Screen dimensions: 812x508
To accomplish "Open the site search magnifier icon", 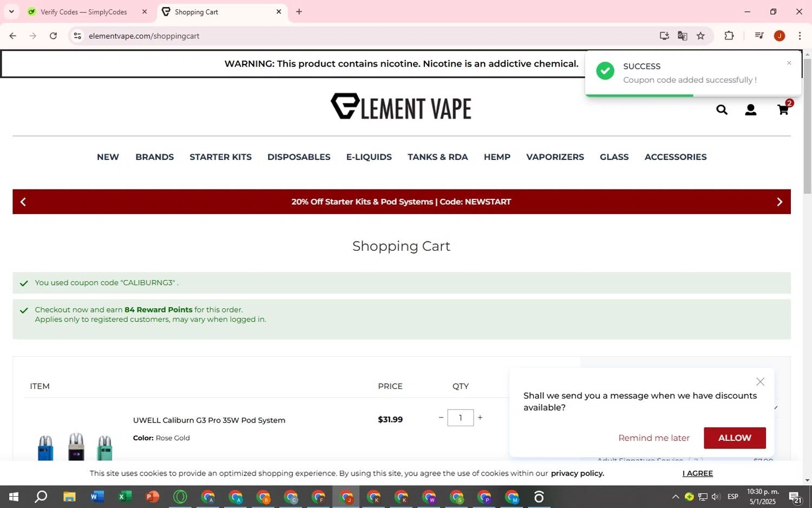I will tap(722, 110).
